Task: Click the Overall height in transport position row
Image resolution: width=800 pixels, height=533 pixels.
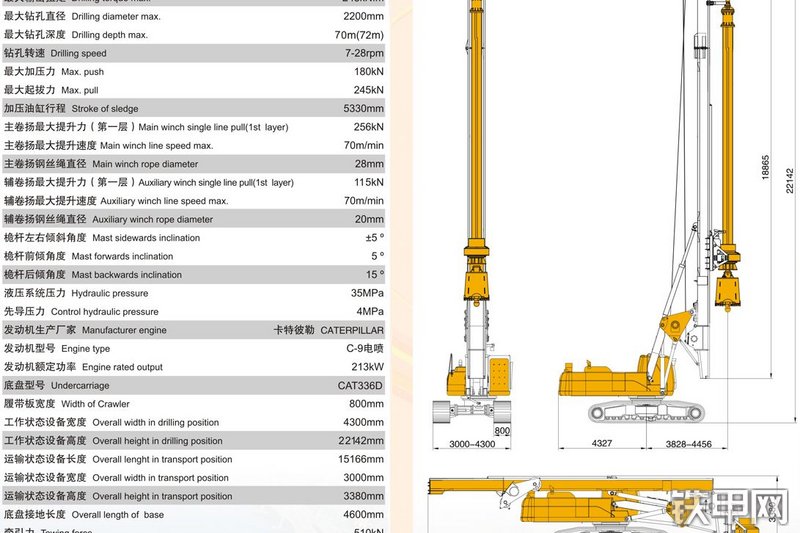Action: click(193, 496)
